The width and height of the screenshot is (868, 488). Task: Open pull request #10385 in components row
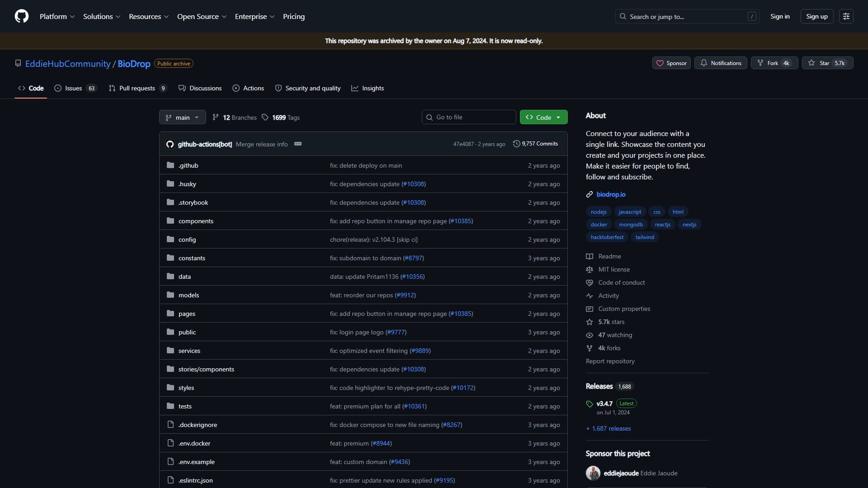[x=461, y=221]
